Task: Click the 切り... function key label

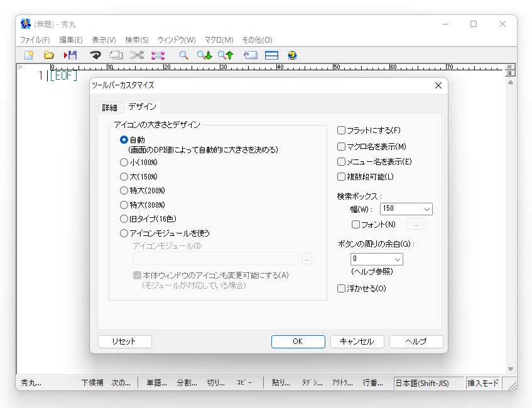Action: point(216,383)
